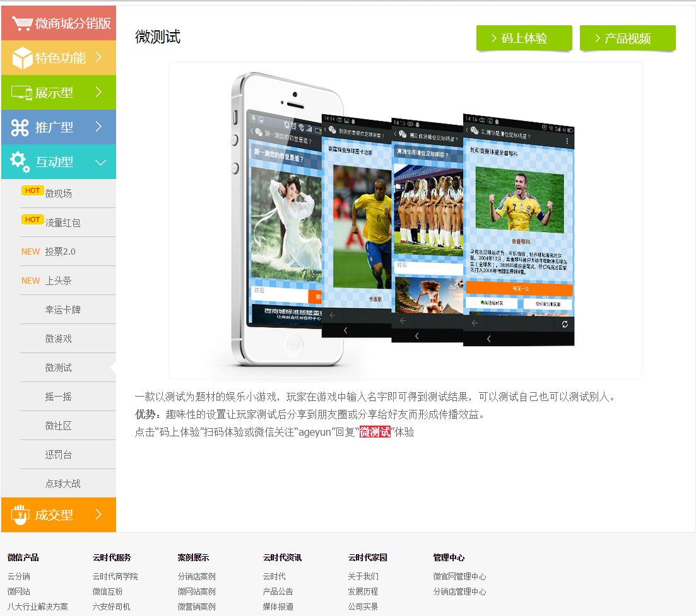Click the 码上体验 button
This screenshot has width=696, height=616.
(x=524, y=38)
